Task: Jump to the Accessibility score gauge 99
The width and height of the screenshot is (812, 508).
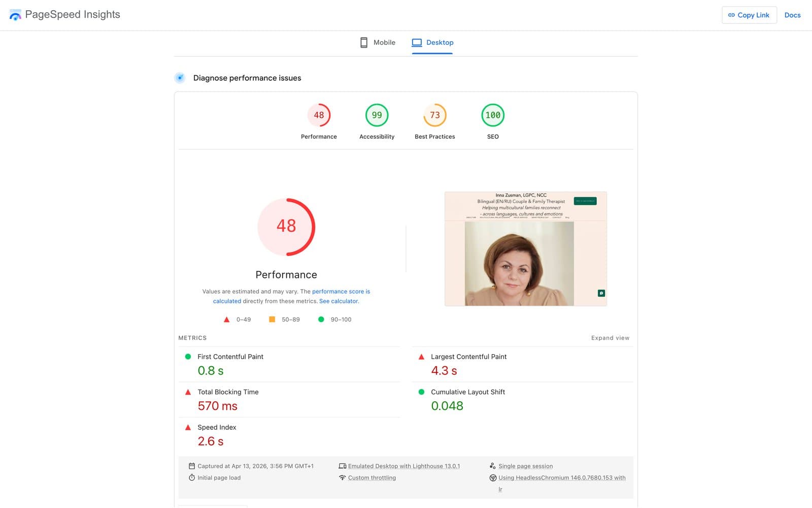Action: pos(377,121)
